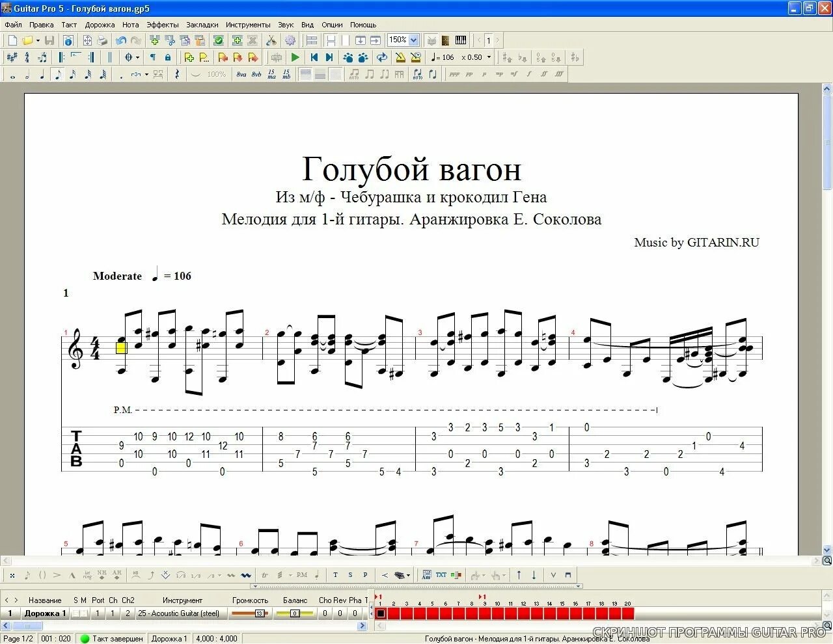Image resolution: width=833 pixels, height=644 pixels.
Task: Open the Файл menu
Action: click(x=13, y=25)
